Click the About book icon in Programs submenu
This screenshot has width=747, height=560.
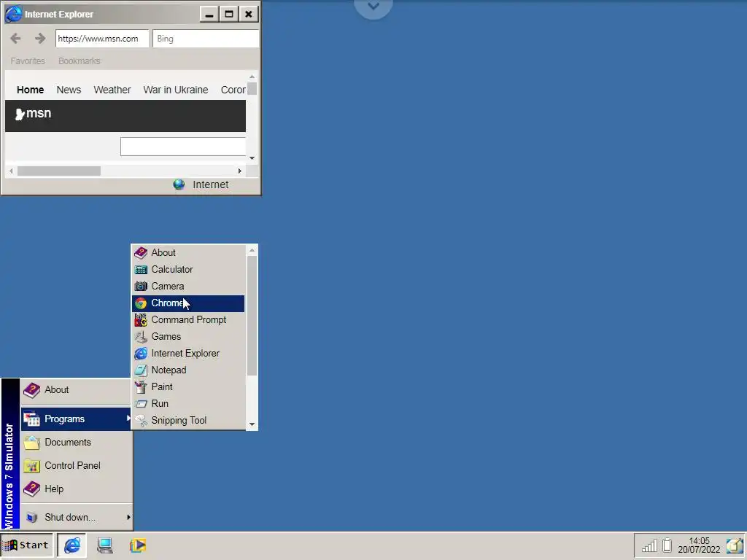click(x=141, y=253)
